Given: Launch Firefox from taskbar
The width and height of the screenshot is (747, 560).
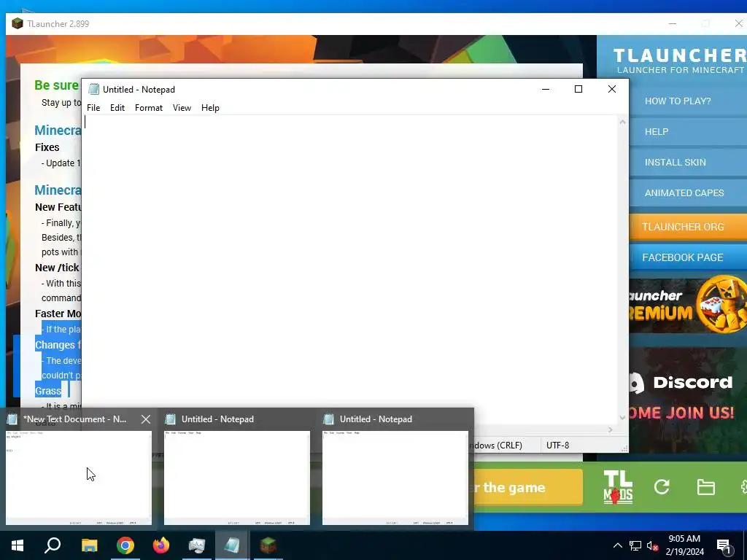Looking at the screenshot, I should tap(161, 545).
